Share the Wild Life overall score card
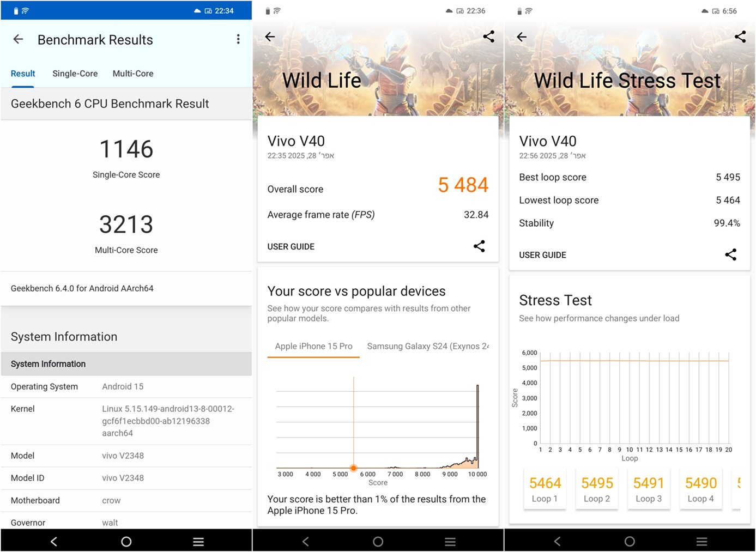The height and width of the screenshot is (552, 756). 479,246
